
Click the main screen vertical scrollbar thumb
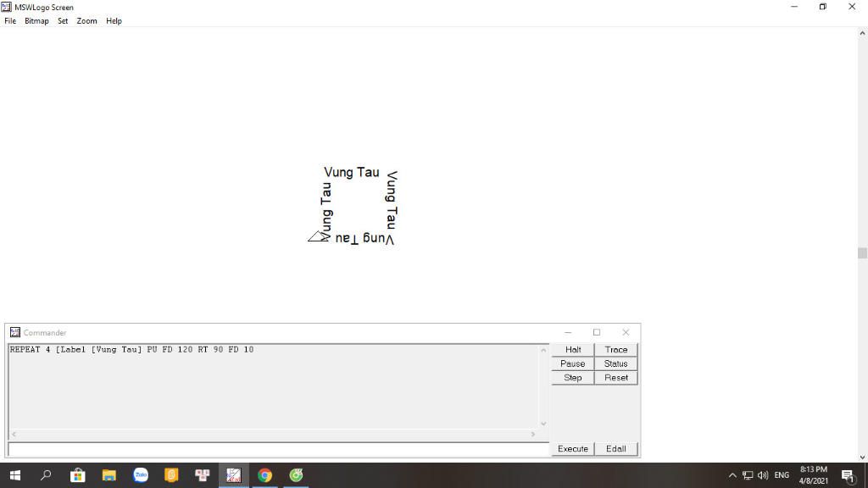click(x=862, y=252)
